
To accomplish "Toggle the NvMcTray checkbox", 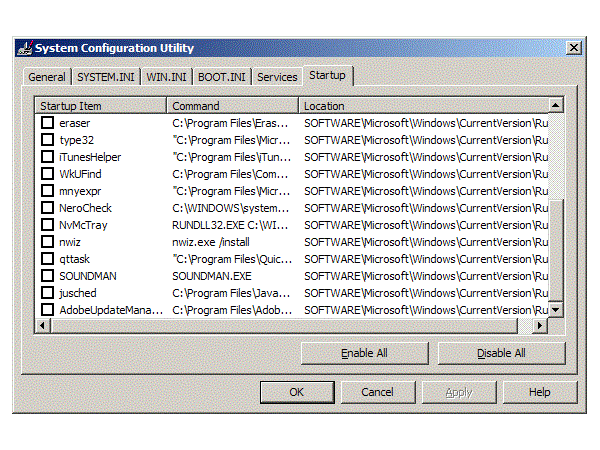I will point(47,225).
